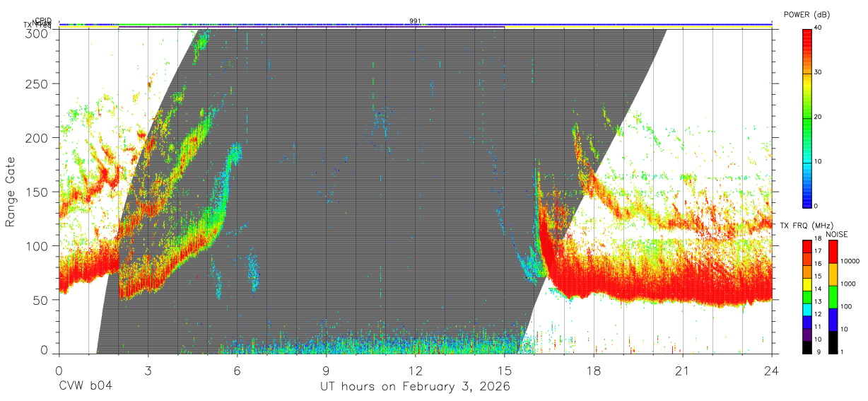Click the red NOISE swatch above 10000
Viewport: 868px width, 401px height.
[x=833, y=252]
